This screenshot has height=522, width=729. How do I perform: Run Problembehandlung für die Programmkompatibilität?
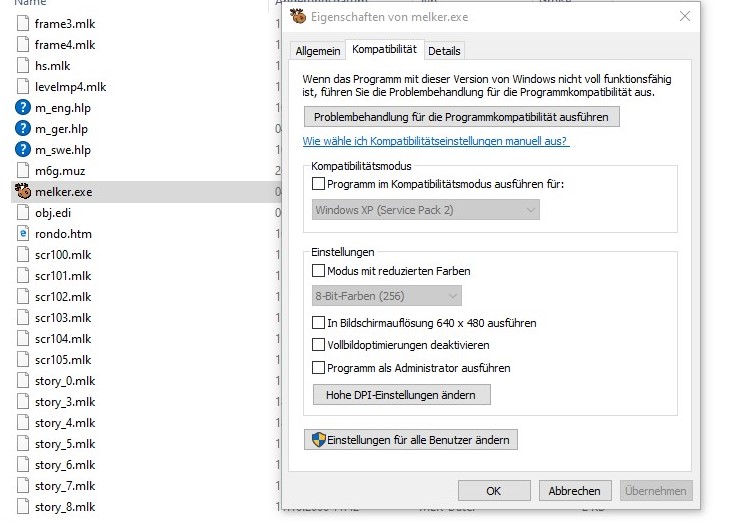click(461, 117)
